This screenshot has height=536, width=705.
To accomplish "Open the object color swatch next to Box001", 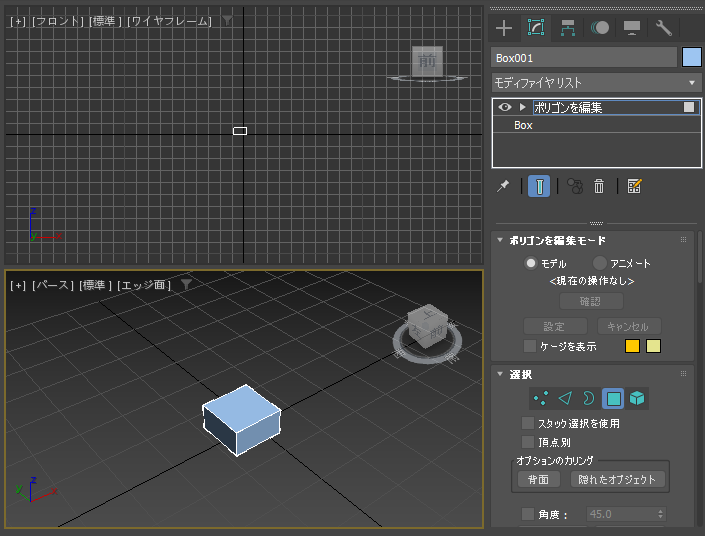I will pyautogui.click(x=692, y=58).
